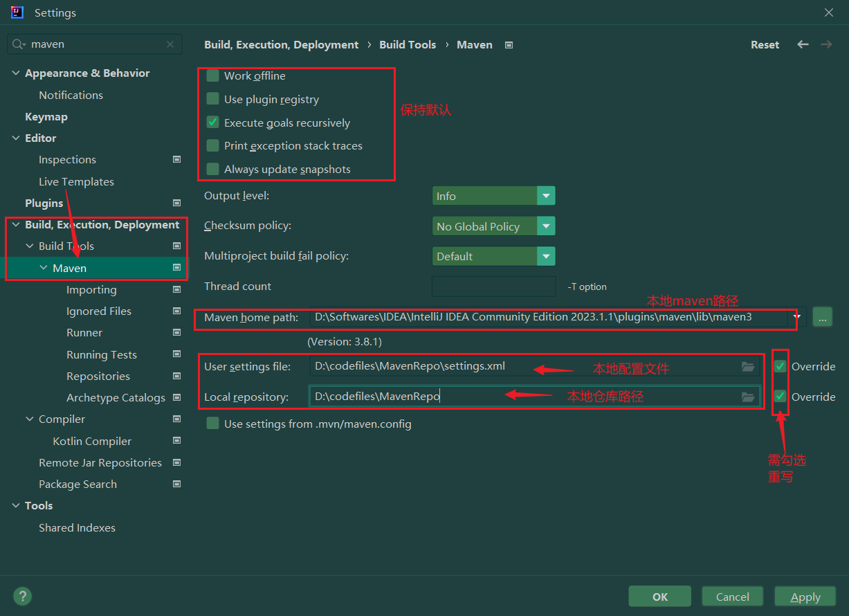This screenshot has height=616, width=849.
Task: Enable Use settings from .mvn/maven.config
Action: (213, 423)
